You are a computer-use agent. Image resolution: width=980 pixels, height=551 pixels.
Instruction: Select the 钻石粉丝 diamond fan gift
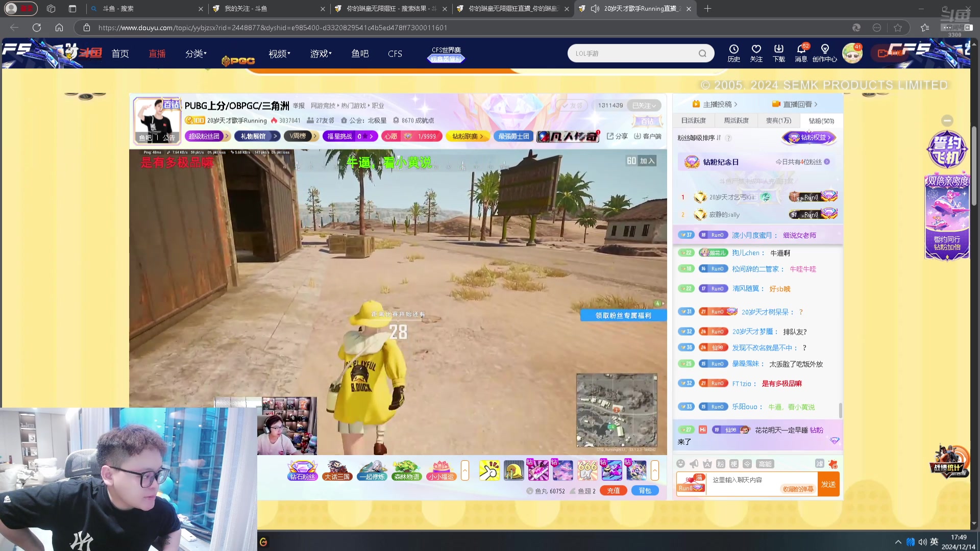[302, 470]
